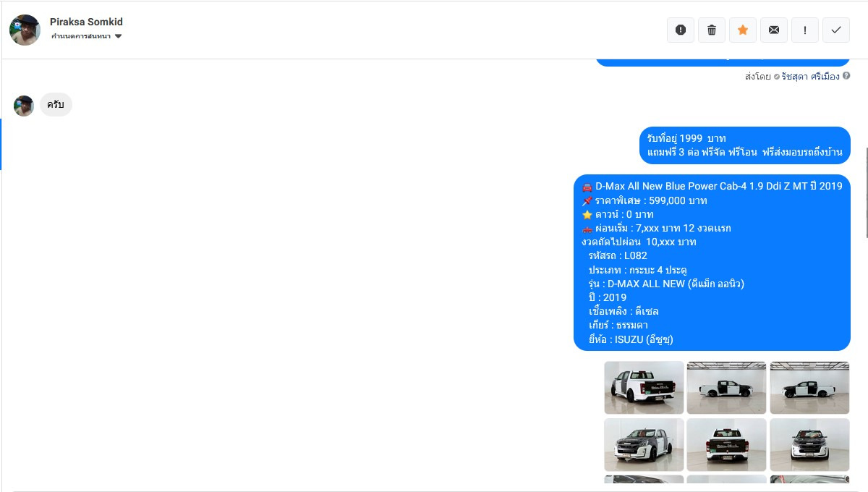The width and height of the screenshot is (868, 492).
Task: Click the รหัสรถ : L082 line
Action: pos(618,255)
